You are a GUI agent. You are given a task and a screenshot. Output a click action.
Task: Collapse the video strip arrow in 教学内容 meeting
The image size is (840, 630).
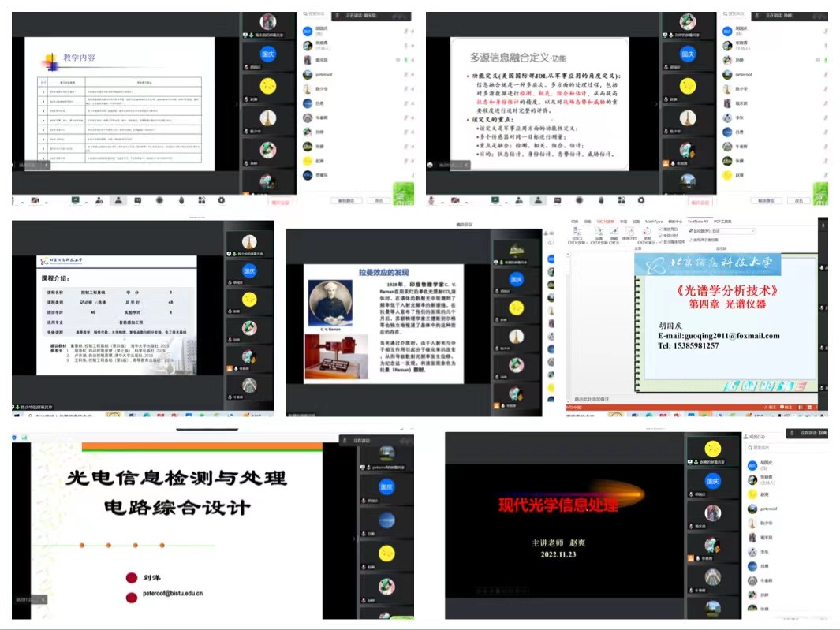[x=237, y=104]
